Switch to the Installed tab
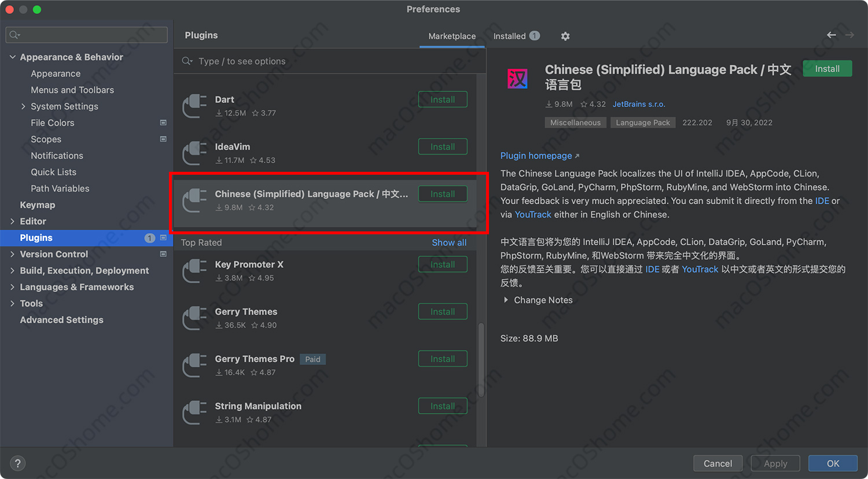Viewport: 868px width, 479px height. (x=516, y=36)
